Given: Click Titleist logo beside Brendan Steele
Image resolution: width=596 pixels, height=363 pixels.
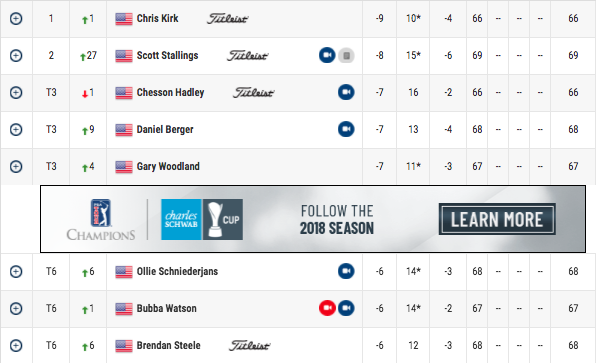Looking at the screenshot, I should pos(249,346).
